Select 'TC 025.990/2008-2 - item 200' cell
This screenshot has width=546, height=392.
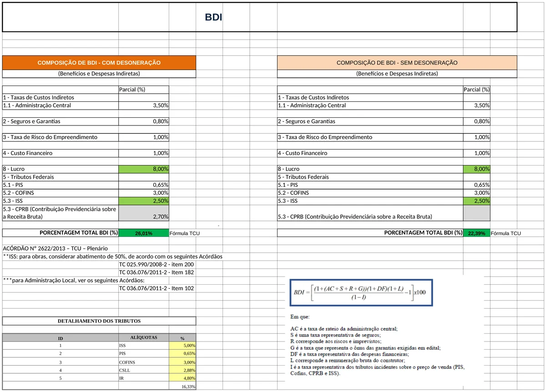157,265
